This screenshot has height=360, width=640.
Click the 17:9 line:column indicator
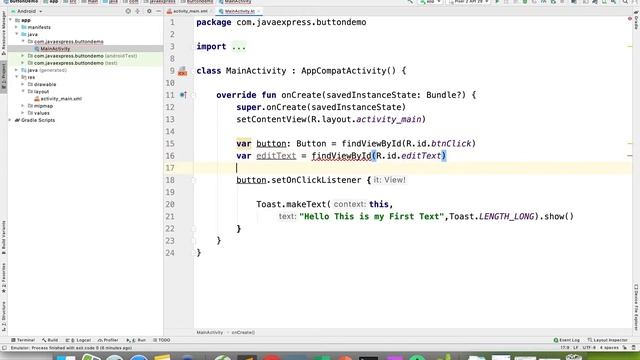tap(565, 348)
